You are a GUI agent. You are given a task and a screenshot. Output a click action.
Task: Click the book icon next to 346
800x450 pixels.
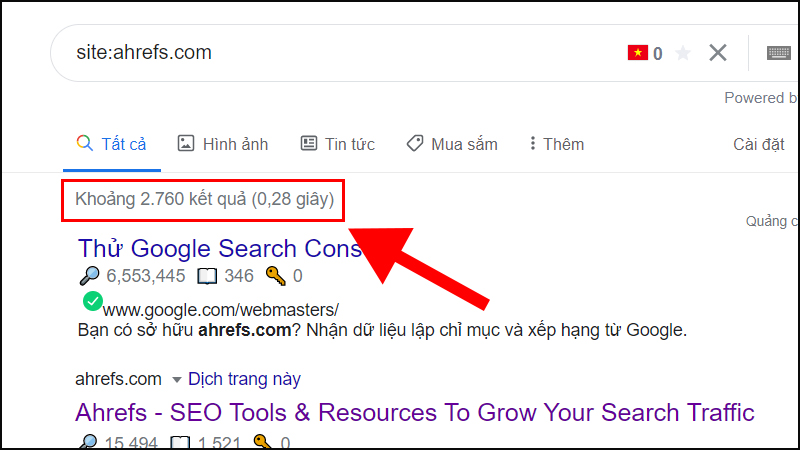[x=207, y=277]
